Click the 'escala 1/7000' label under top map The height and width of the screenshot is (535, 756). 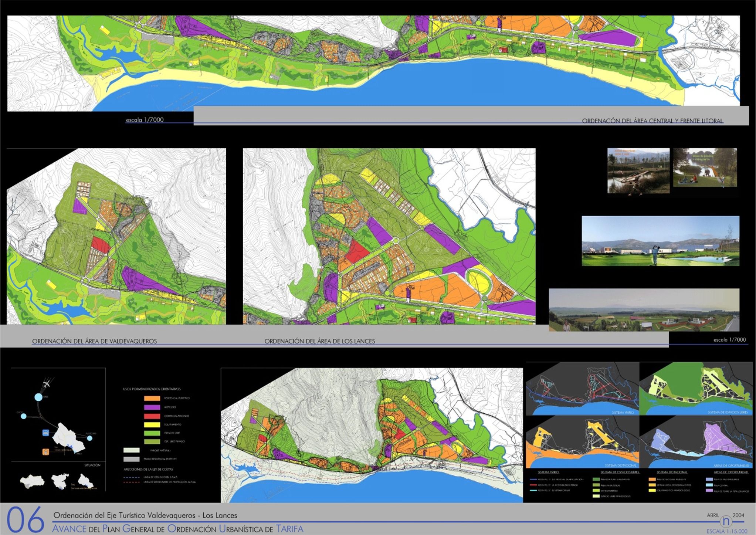pos(145,120)
